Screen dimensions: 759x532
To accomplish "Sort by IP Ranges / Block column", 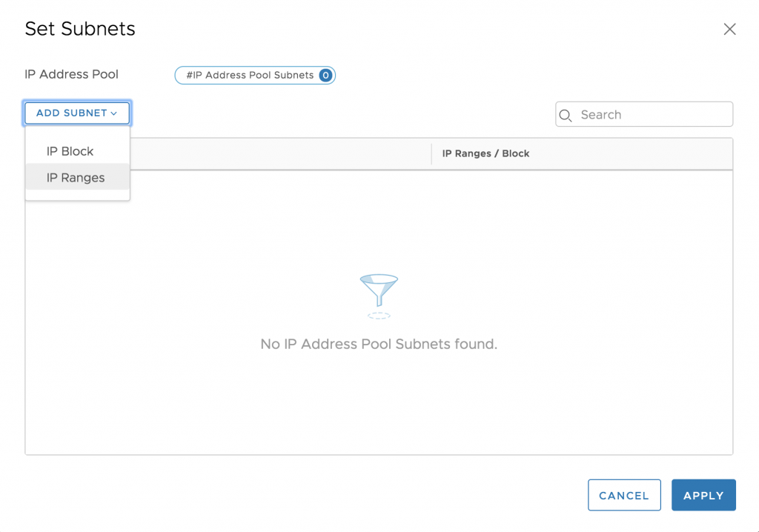I will 485,153.
